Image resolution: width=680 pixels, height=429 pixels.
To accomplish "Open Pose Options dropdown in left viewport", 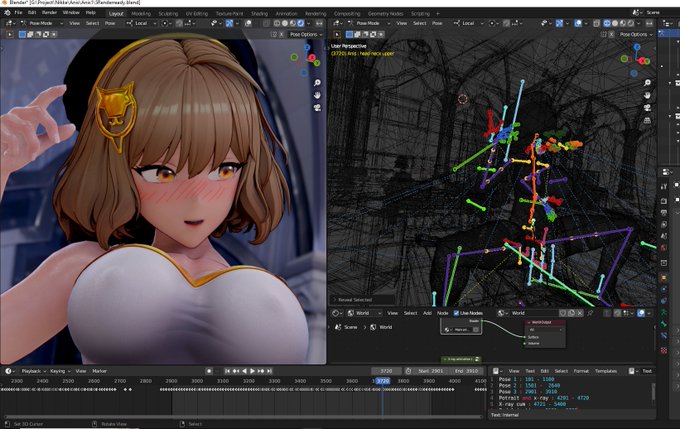I will pos(306,34).
